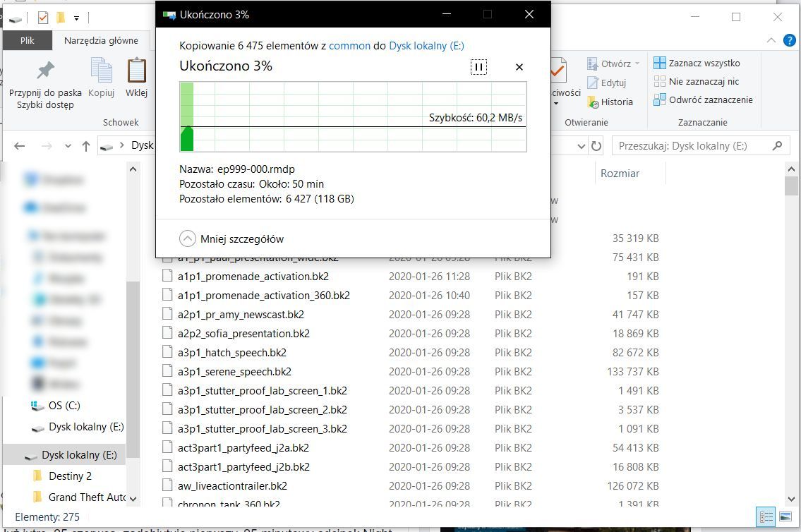
Task: Click the Przypnij do paska pin icon
Action: click(x=45, y=71)
